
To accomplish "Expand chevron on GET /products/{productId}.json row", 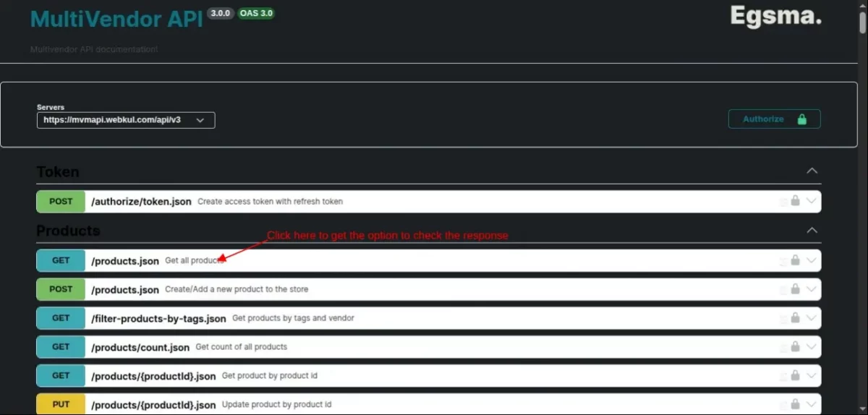I will (812, 376).
